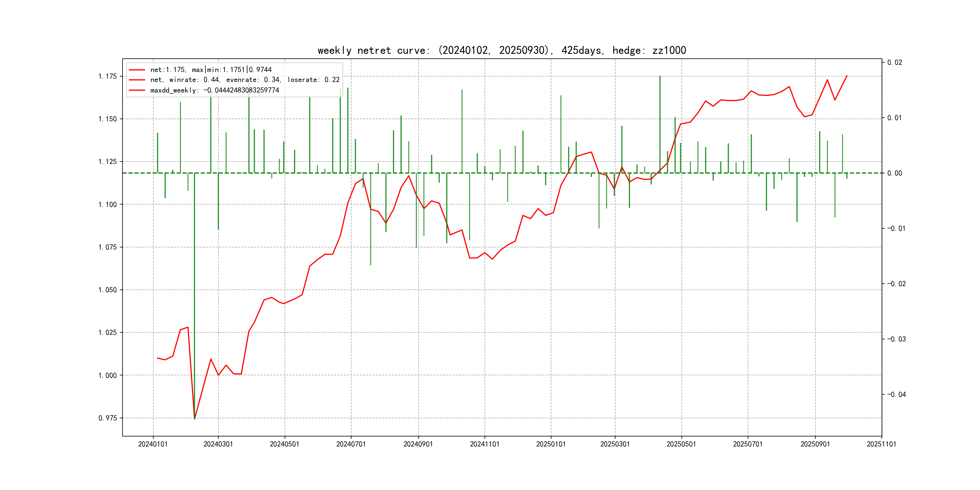Click left y-axis label 1.175
Image resolution: width=980 pixels, height=490 pixels.
(x=108, y=77)
